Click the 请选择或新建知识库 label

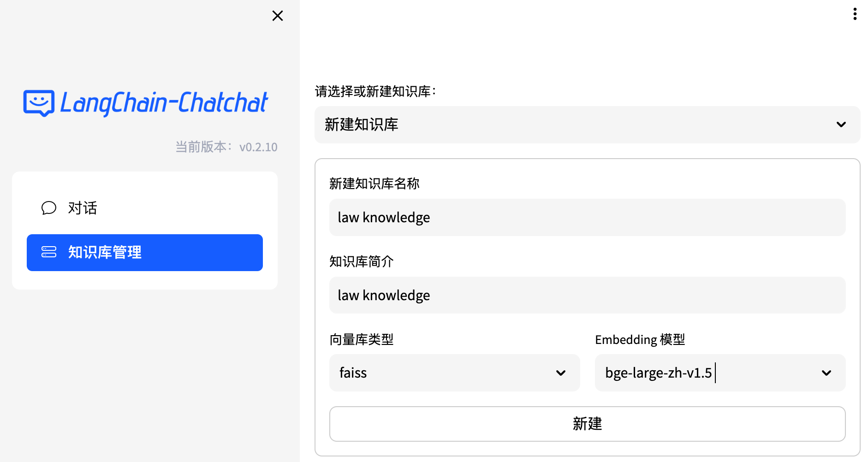tap(375, 91)
